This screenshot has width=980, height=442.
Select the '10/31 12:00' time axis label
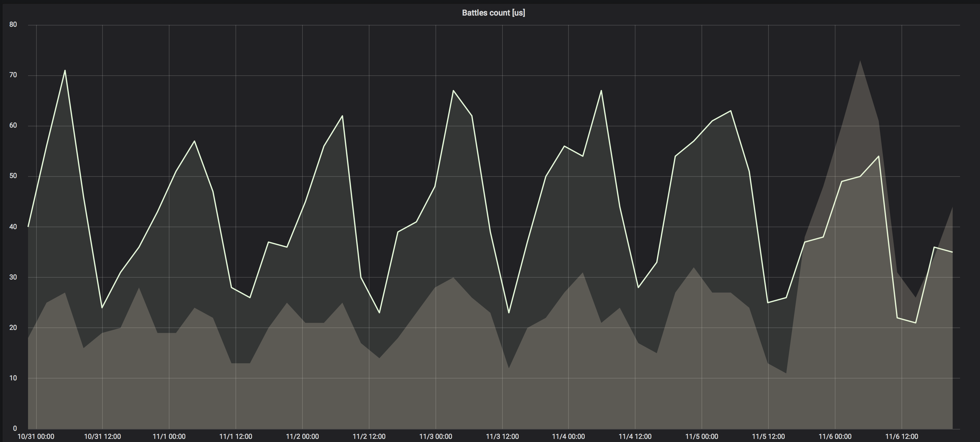pyautogui.click(x=102, y=436)
